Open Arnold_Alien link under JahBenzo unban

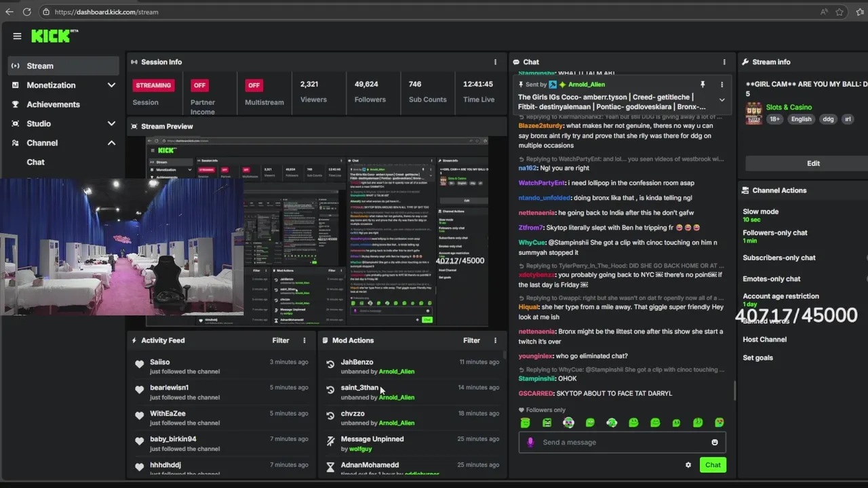(397, 371)
